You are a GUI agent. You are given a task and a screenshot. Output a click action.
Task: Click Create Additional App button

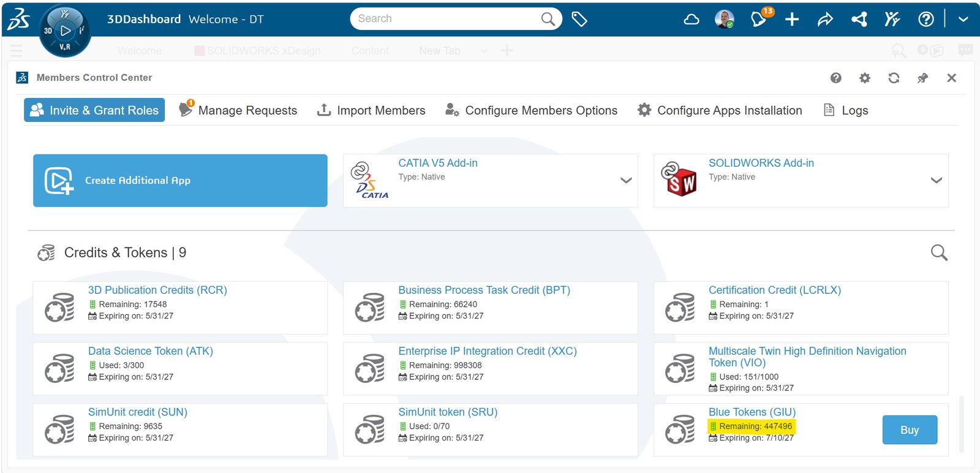[180, 180]
